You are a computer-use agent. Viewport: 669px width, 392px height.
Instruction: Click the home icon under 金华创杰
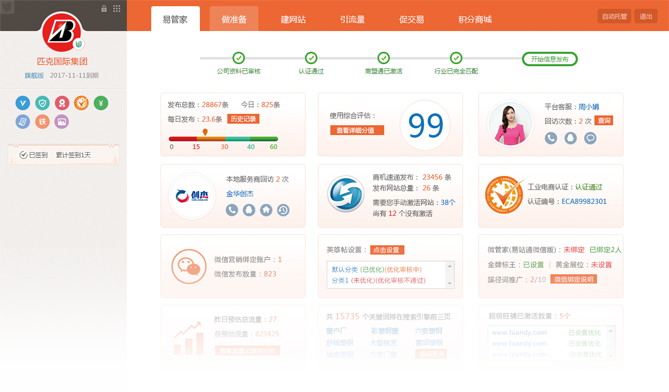(x=266, y=210)
